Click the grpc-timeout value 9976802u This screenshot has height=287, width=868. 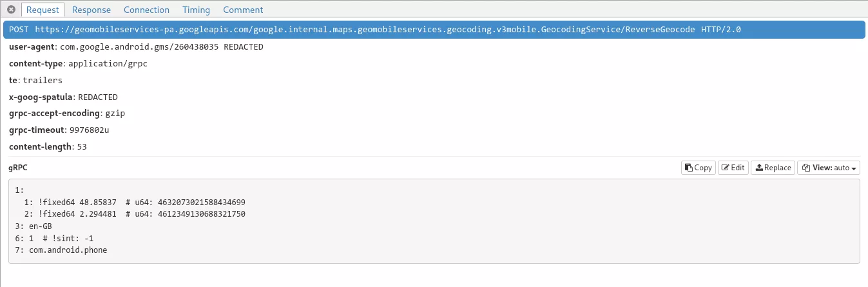(89, 130)
